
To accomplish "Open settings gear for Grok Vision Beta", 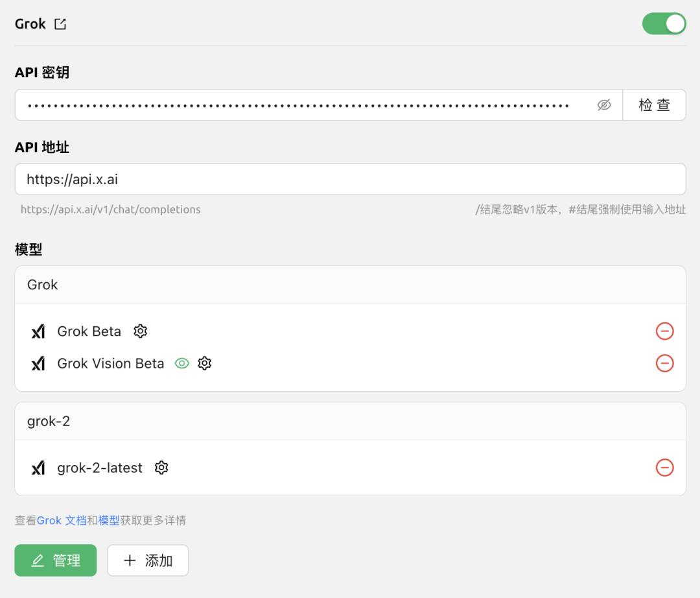I will tap(204, 363).
